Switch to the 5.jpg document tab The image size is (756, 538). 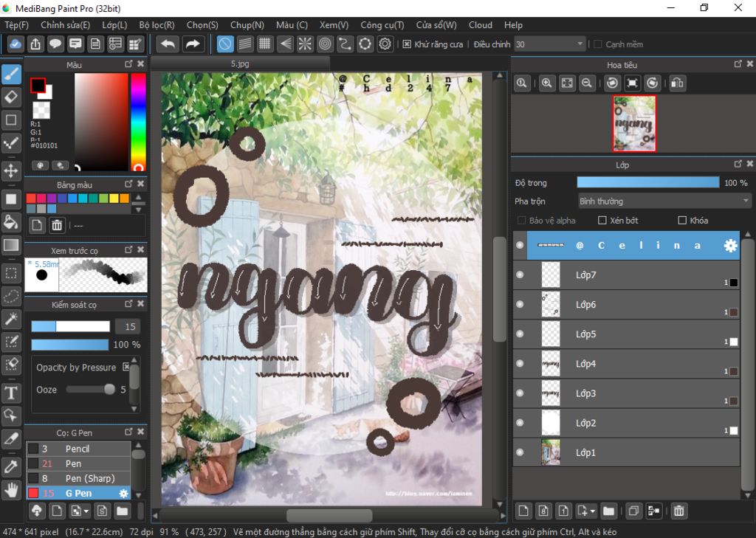point(240,63)
